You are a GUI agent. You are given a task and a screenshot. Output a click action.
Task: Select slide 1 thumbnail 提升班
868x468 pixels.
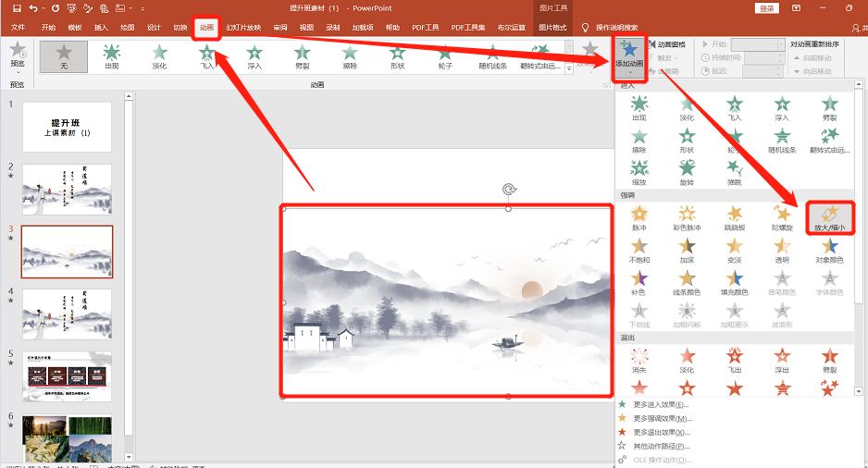pos(67,127)
